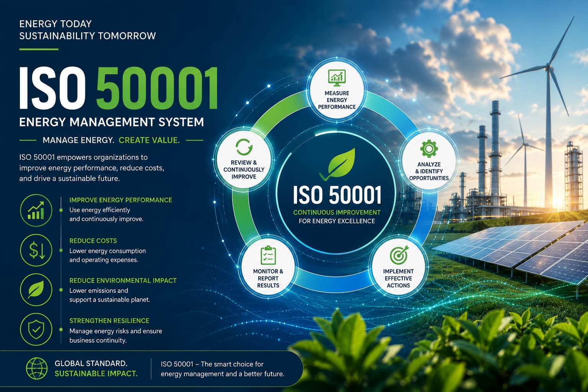The height and width of the screenshot is (392, 588).
Task: Click the globe icon in bottom banner
Action: 37,368
